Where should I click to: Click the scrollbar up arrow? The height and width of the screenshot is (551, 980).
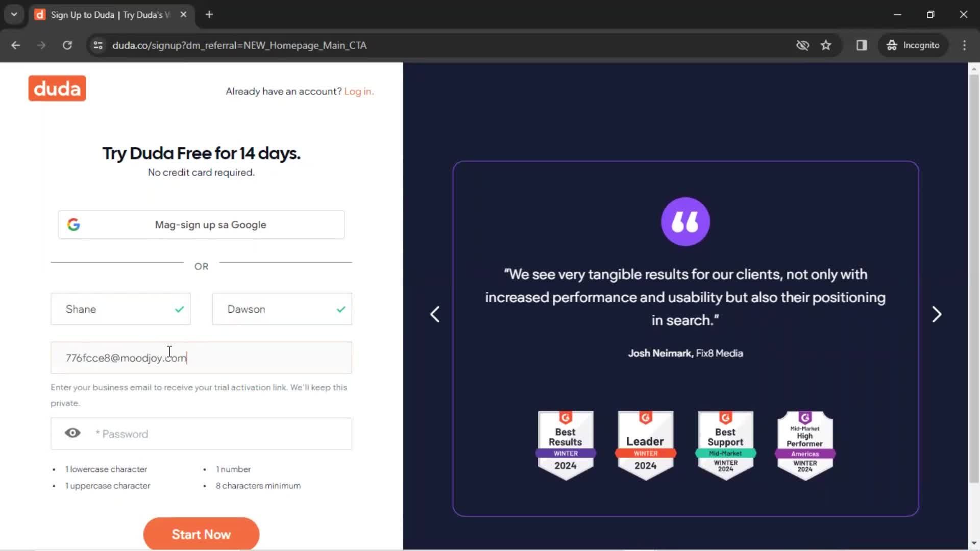(974, 68)
